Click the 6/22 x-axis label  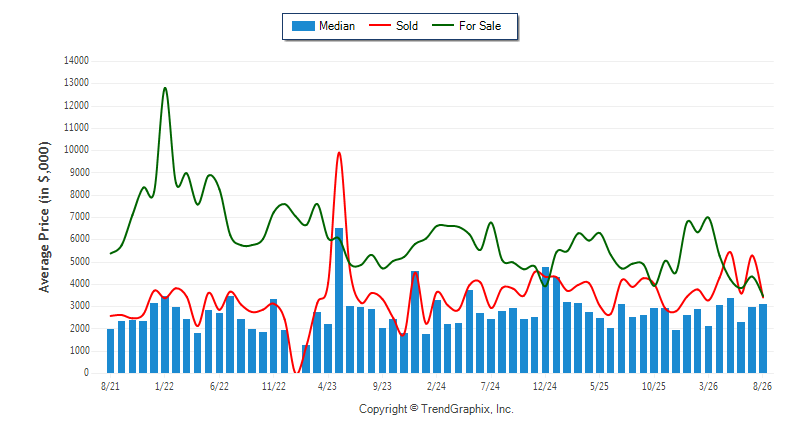point(219,387)
